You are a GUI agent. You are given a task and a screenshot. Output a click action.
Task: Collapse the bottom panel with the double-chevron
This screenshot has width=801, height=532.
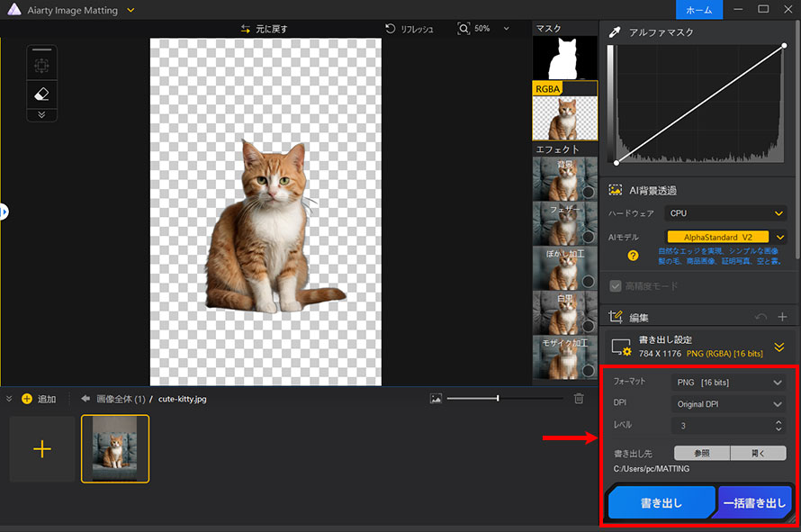9,399
